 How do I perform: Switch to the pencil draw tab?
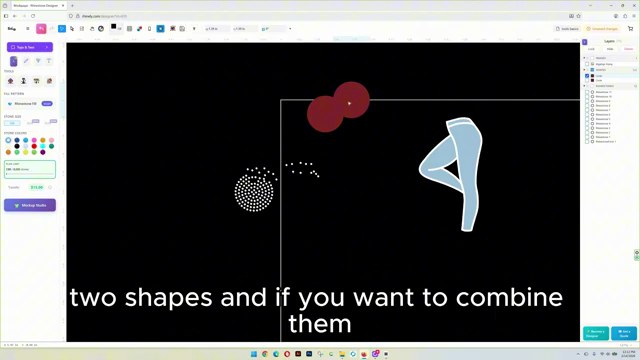click(26, 61)
